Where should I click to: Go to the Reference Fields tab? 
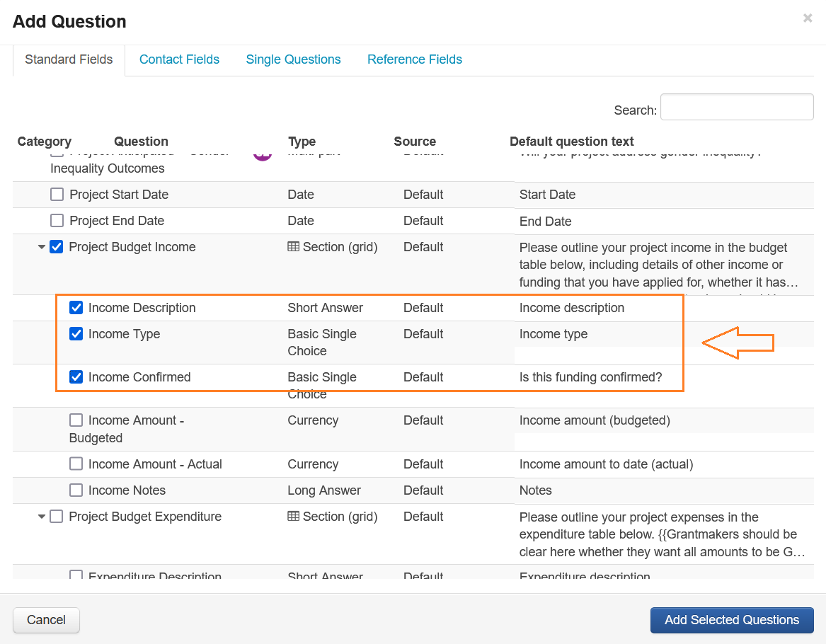(414, 59)
